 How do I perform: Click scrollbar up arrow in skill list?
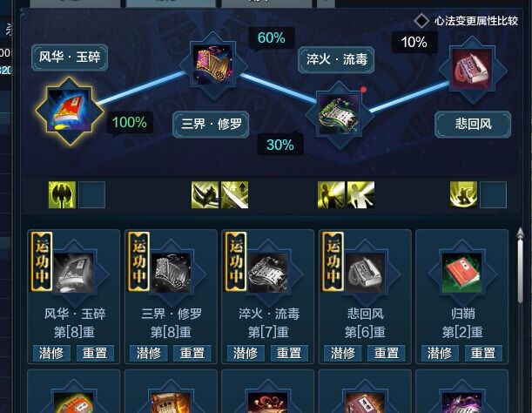(x=520, y=233)
